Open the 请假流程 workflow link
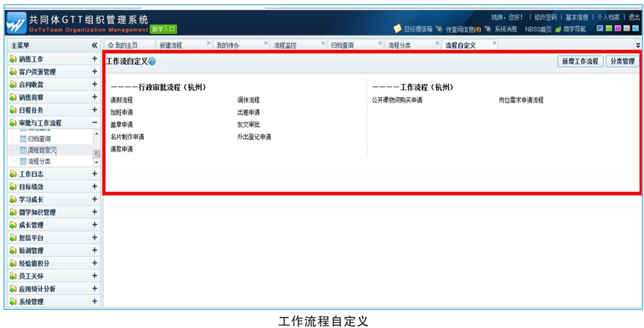This screenshot has width=644, height=328. [x=121, y=100]
